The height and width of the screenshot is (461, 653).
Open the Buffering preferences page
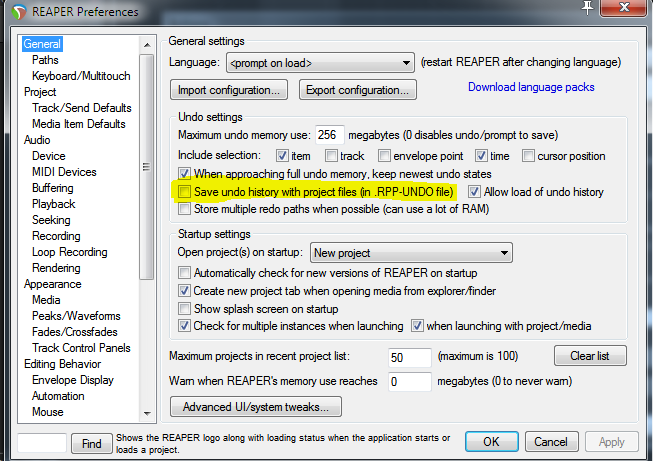(x=52, y=188)
